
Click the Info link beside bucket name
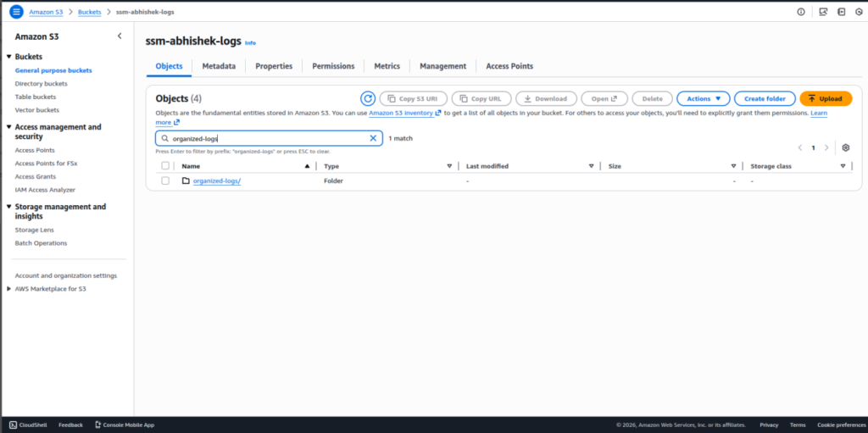[x=250, y=42]
